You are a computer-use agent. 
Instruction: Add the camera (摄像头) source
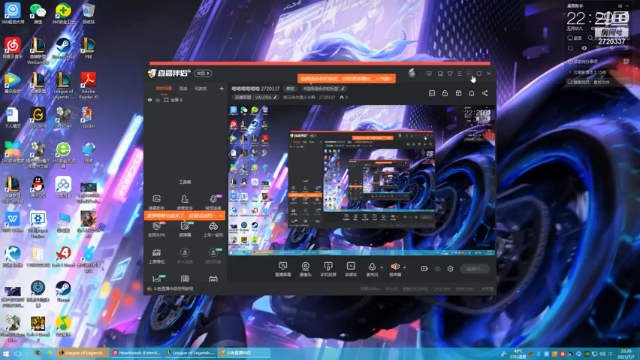click(x=305, y=269)
